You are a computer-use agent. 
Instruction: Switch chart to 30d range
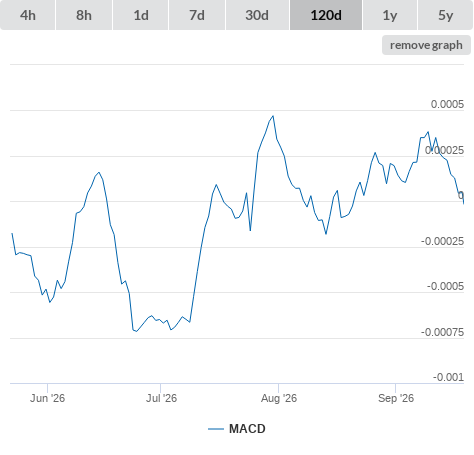point(257,15)
